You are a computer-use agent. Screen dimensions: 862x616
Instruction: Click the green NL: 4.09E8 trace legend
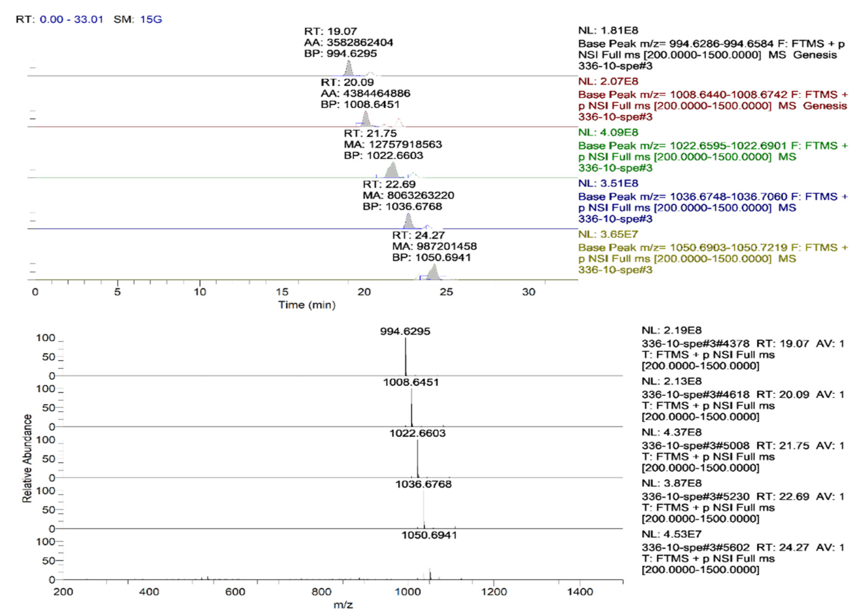pos(608,132)
